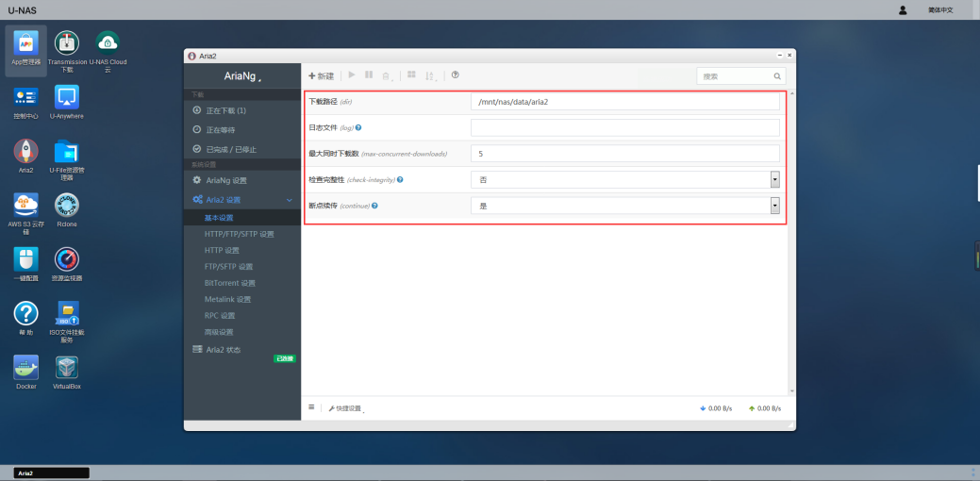This screenshot has width=980, height=481.
Task: Open the 一键配置 desktop icon
Action: click(25, 264)
